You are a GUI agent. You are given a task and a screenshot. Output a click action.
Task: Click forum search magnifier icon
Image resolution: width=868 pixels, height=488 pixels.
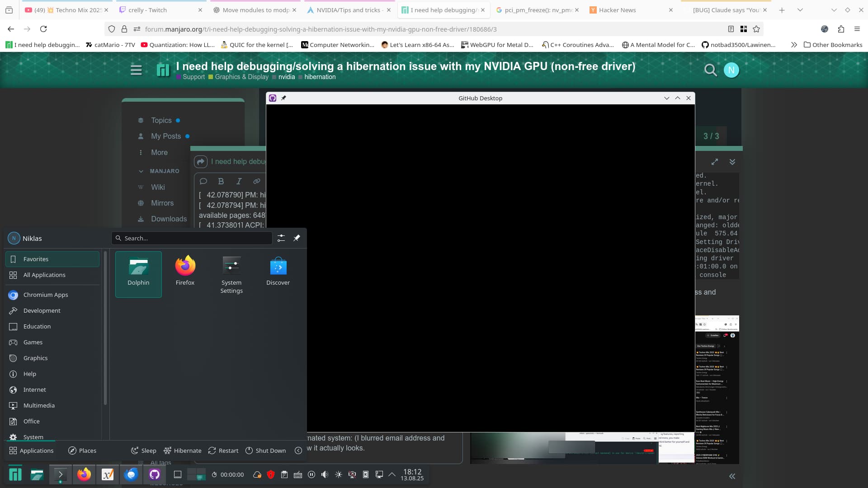click(710, 70)
